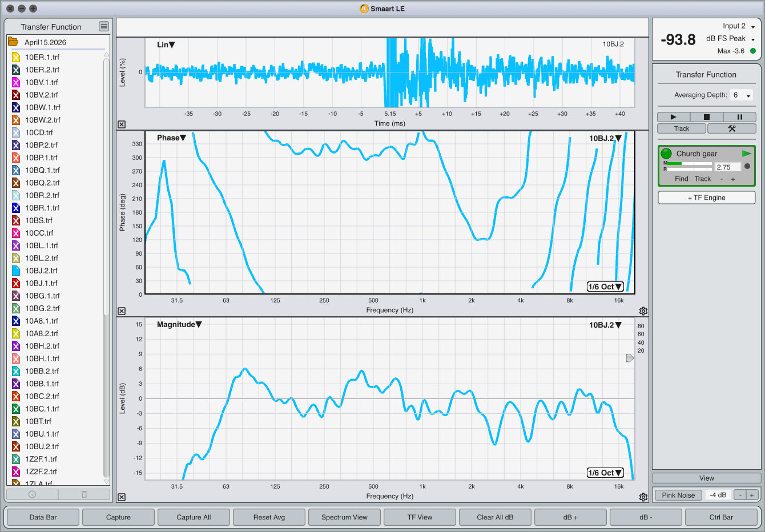This screenshot has width=765, height=532.
Task: Click the delay value field 2.75
Action: 727,167
